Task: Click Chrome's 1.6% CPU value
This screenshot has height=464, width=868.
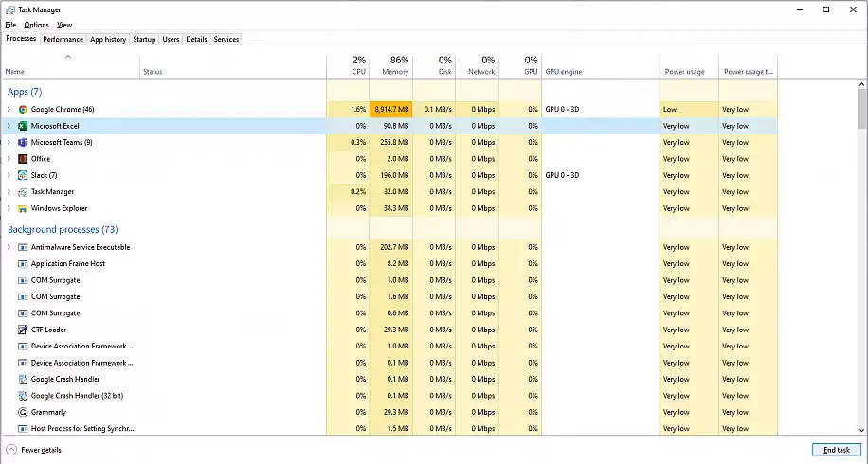Action: click(359, 110)
